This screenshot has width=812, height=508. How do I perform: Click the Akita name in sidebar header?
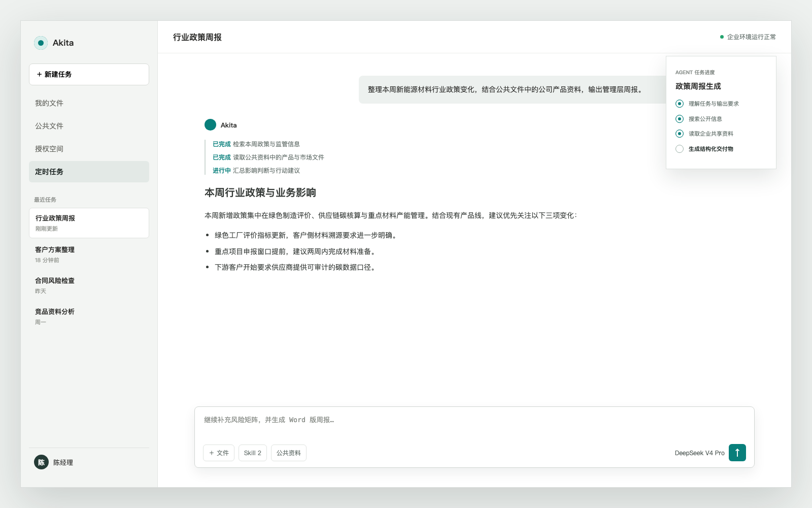tap(63, 43)
